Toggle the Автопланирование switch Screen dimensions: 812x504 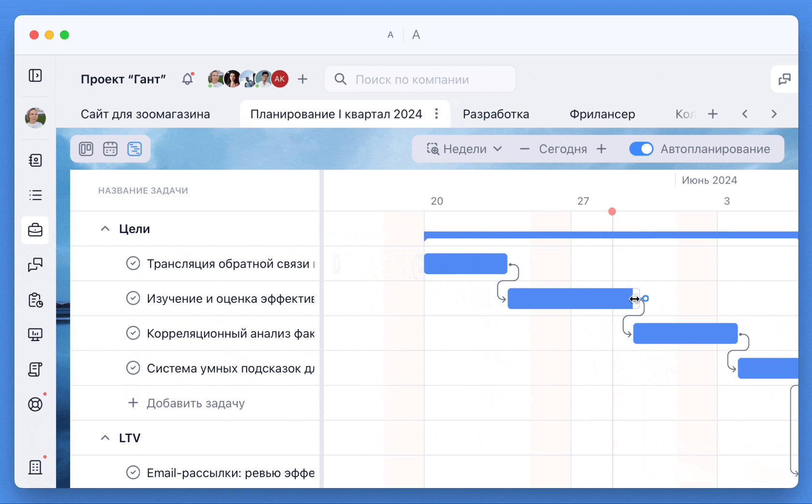[x=641, y=149]
